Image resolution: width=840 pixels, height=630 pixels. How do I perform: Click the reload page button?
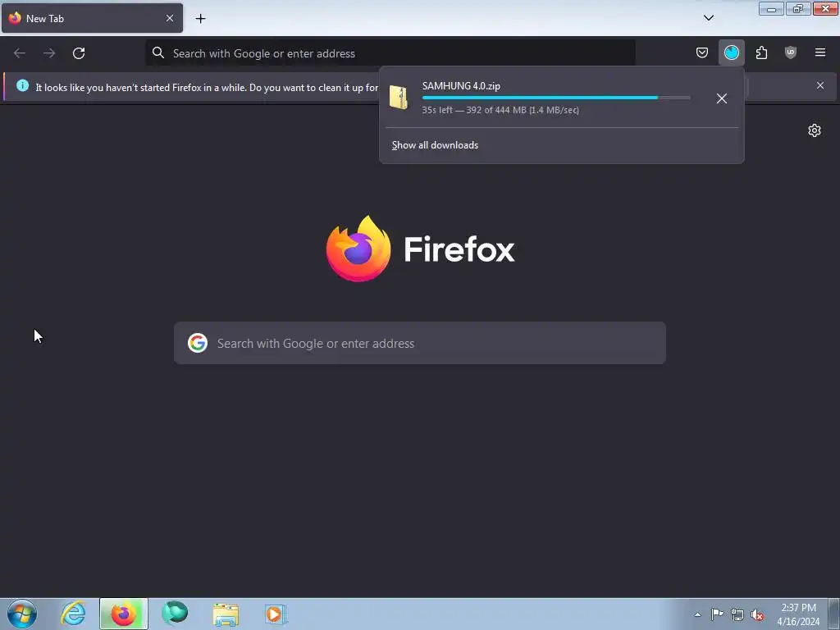coord(79,53)
